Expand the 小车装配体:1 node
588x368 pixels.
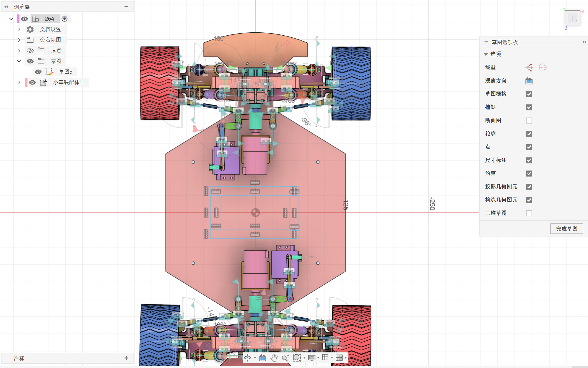19,82
